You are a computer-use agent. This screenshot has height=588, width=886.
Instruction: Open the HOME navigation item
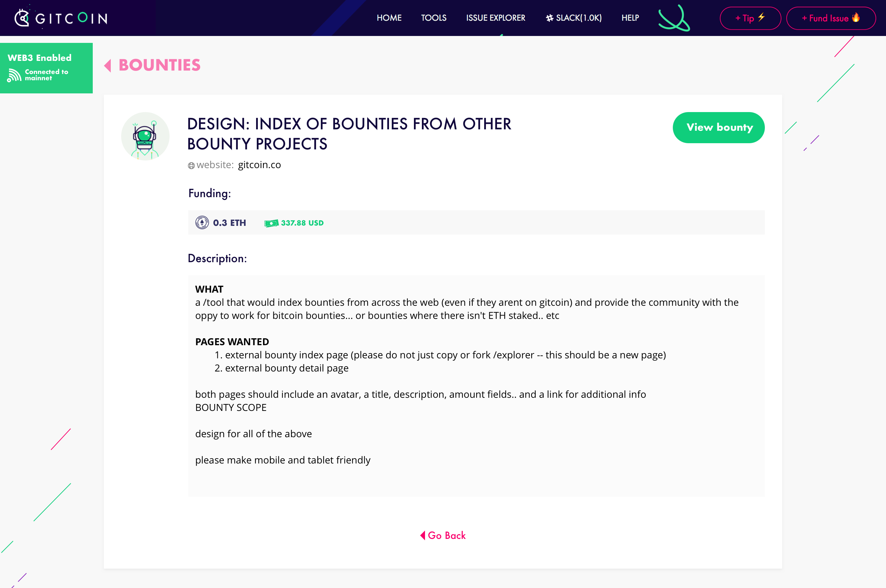[389, 18]
